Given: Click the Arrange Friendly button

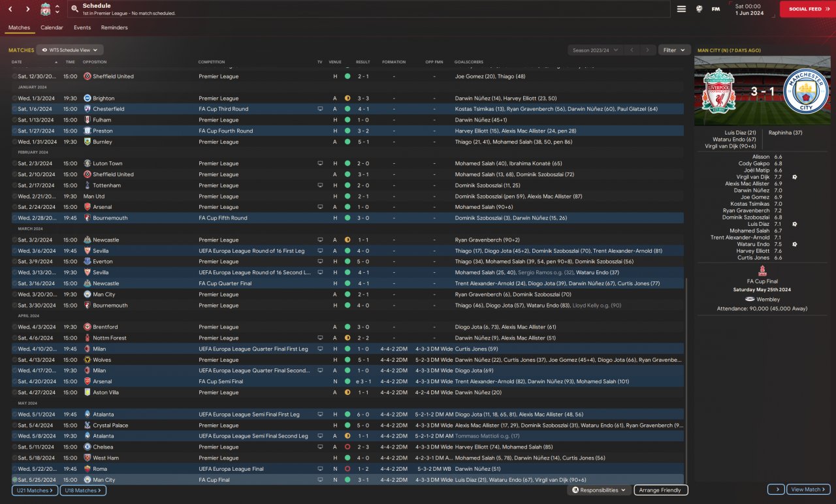Looking at the screenshot, I should (660, 490).
